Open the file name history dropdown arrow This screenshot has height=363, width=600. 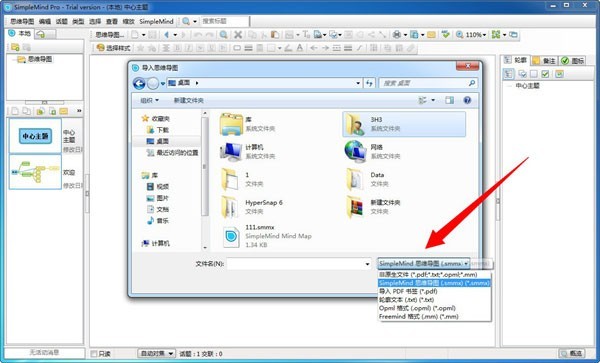[367, 264]
